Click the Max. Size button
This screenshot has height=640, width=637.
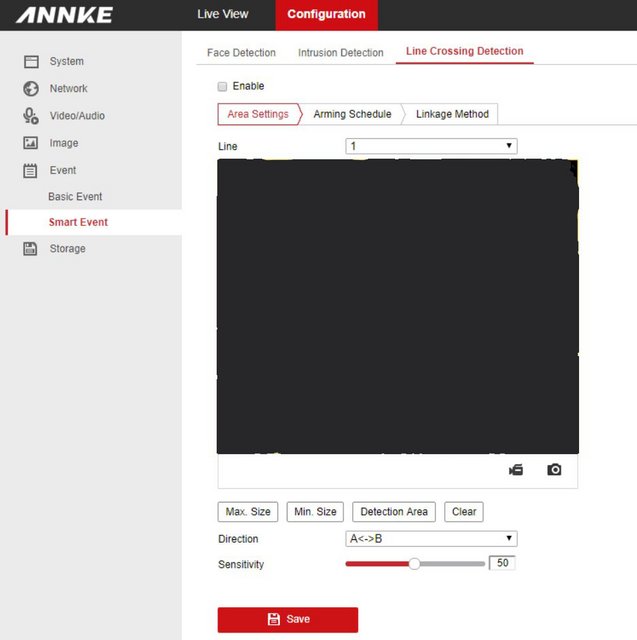[248, 512]
